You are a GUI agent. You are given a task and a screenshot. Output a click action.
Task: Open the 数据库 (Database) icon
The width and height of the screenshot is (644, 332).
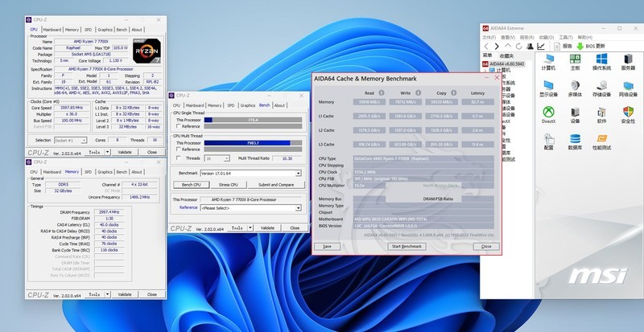(x=575, y=139)
